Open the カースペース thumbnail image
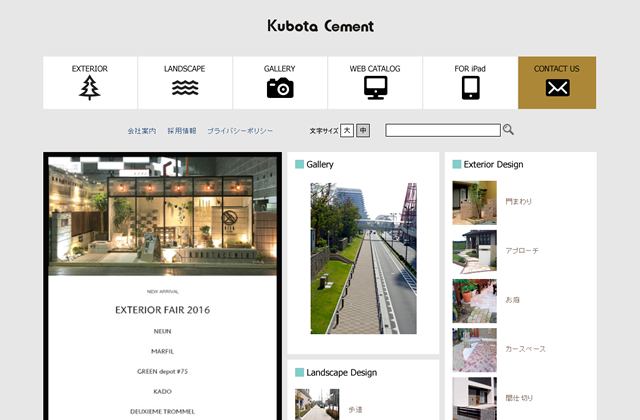The height and width of the screenshot is (420, 640). point(475,350)
